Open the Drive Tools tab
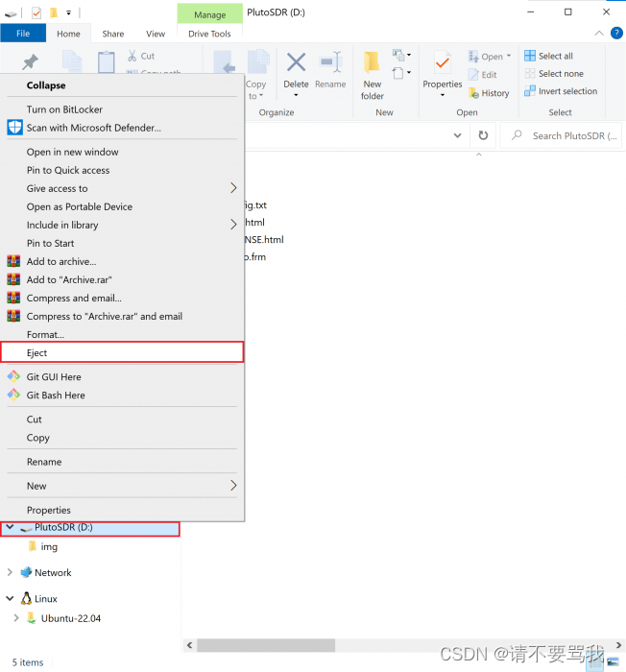 pyautogui.click(x=209, y=34)
